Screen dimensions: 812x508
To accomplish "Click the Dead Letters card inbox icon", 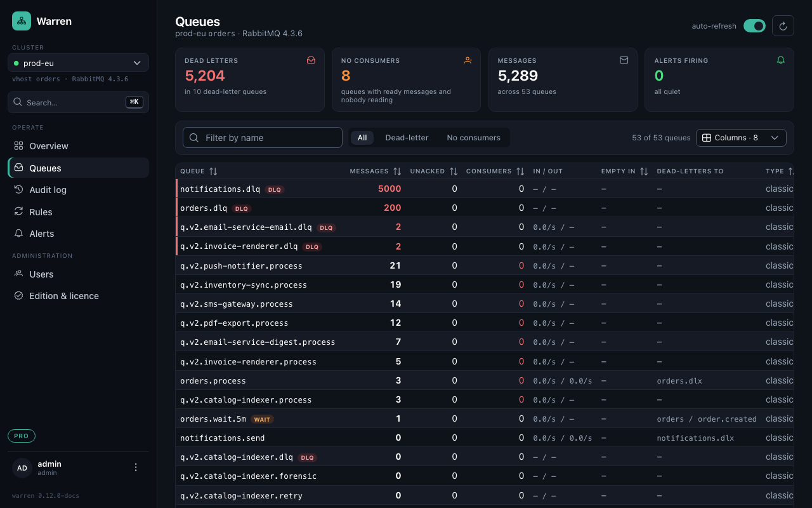I will pyautogui.click(x=311, y=60).
